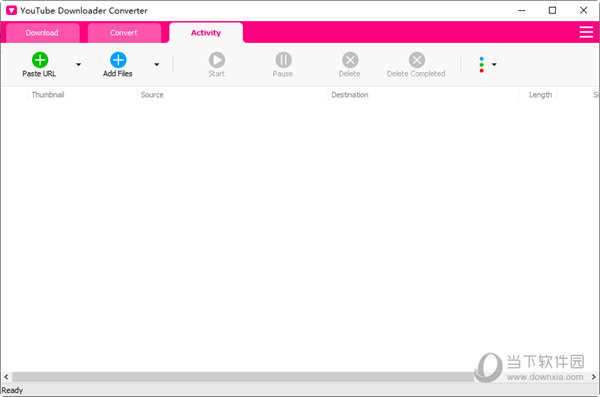Close the YouTube Downloader Converter window
This screenshot has width=600, height=397.
tap(583, 10)
